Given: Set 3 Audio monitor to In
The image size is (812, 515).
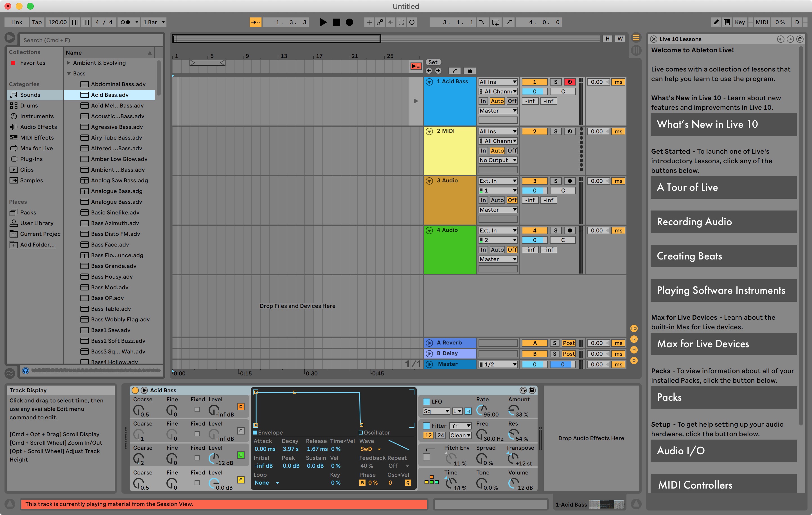Looking at the screenshot, I should (x=483, y=200).
